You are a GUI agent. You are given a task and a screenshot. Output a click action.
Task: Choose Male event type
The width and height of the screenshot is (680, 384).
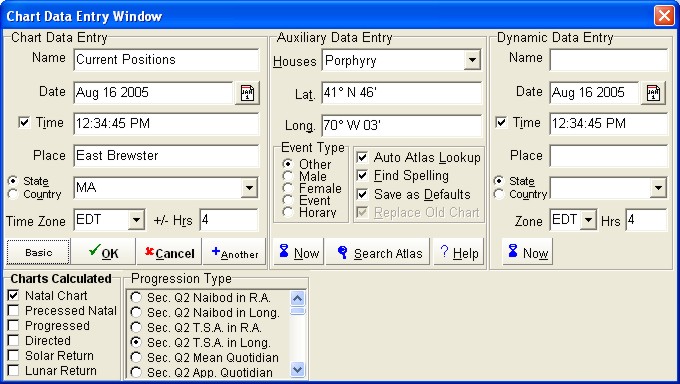point(288,176)
